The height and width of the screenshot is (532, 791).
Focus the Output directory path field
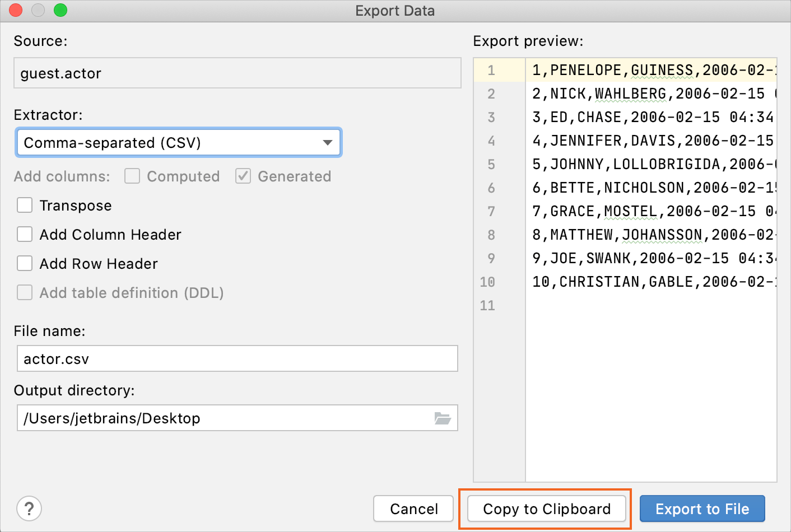click(238, 418)
